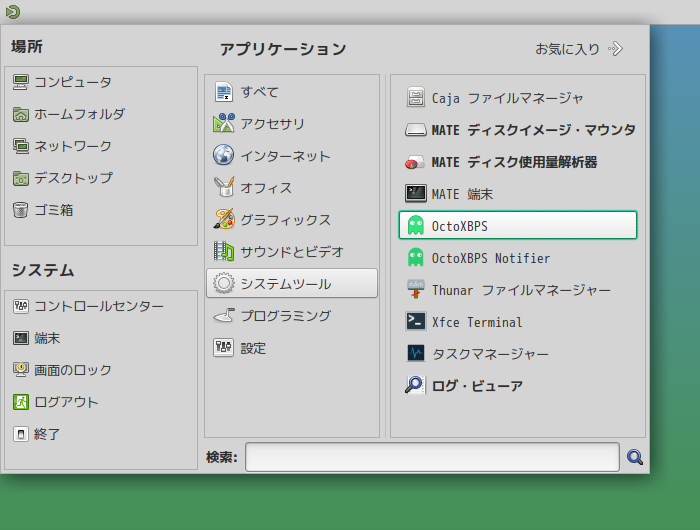Launch MATE ディスク使用量解析器 pie icon

pos(416,162)
